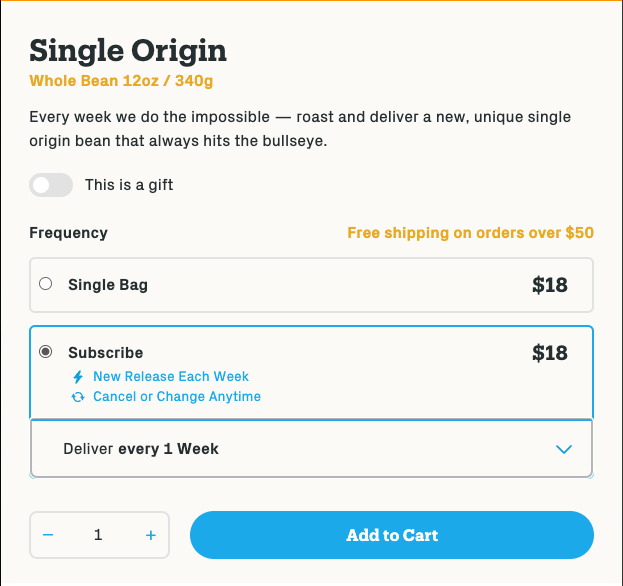
Task: Open the delivery frequency chevron
Action: click(564, 449)
